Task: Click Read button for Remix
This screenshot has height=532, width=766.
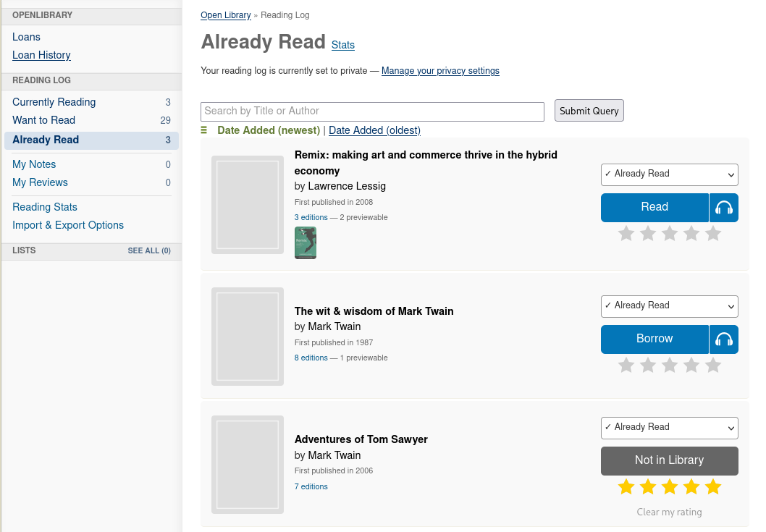Action: click(655, 208)
